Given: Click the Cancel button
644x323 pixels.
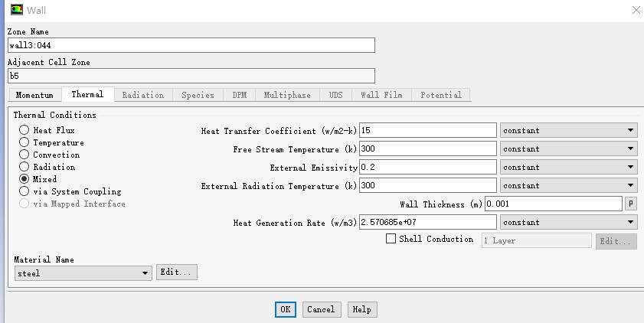Looking at the screenshot, I should (321, 309).
